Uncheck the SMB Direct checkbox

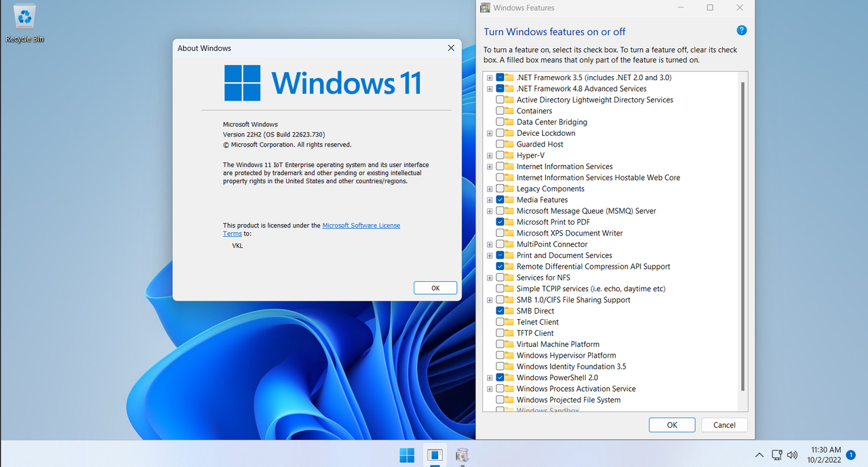[x=500, y=311]
